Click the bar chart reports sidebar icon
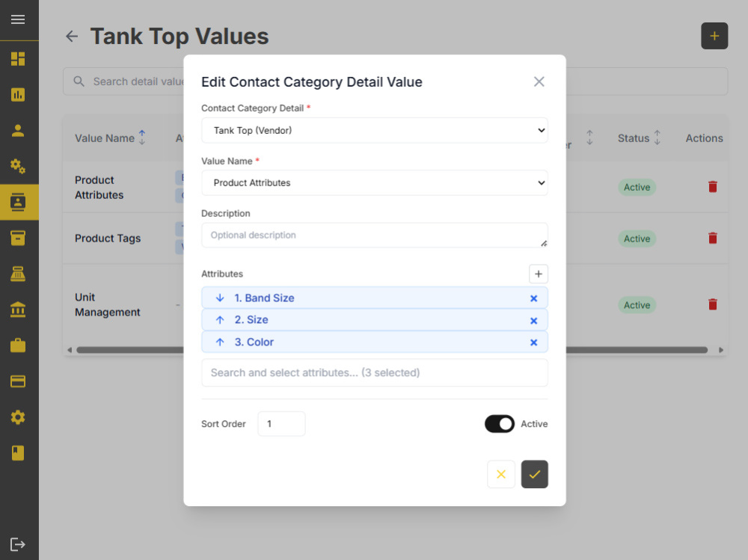This screenshot has width=748, height=560. pyautogui.click(x=18, y=94)
